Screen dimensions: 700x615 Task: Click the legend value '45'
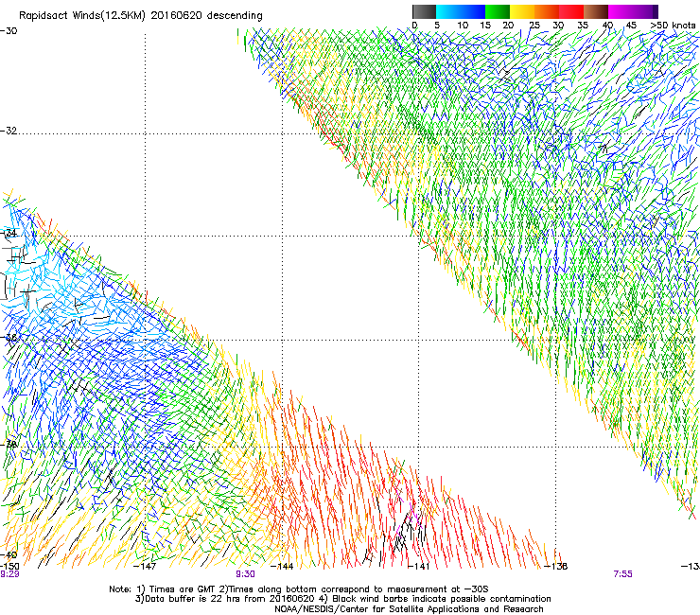[631, 26]
